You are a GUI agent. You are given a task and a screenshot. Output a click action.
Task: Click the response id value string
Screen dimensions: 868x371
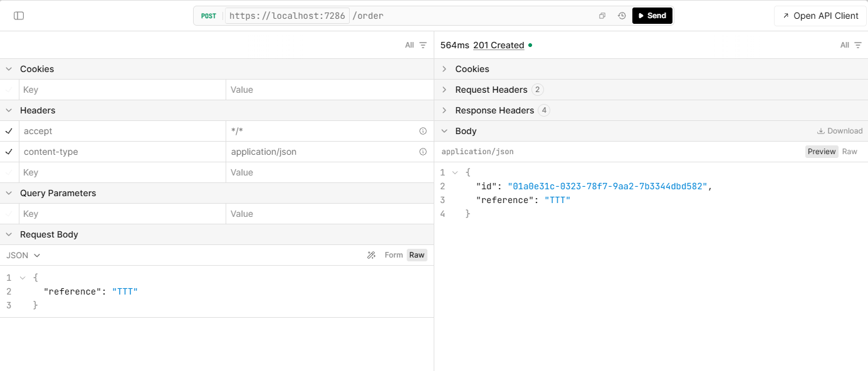[607, 186]
